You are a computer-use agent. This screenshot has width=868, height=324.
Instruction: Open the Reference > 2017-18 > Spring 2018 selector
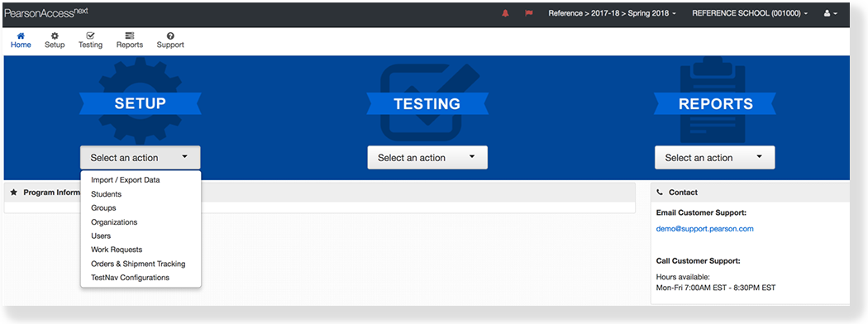[x=612, y=13]
